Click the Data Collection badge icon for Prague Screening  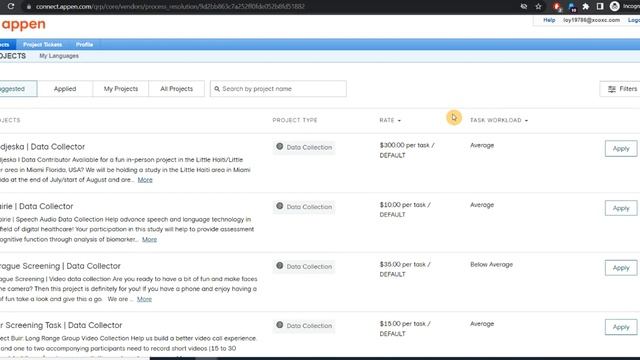click(280, 266)
